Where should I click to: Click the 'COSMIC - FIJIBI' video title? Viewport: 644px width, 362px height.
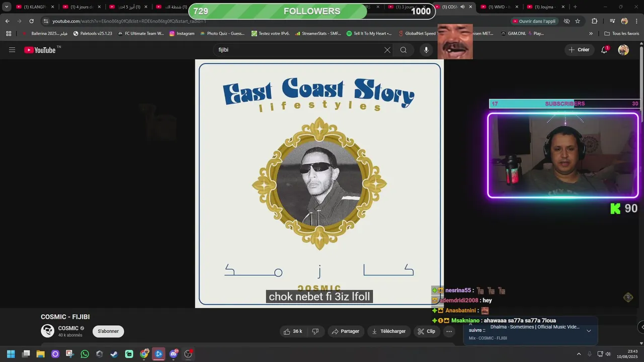click(65, 317)
